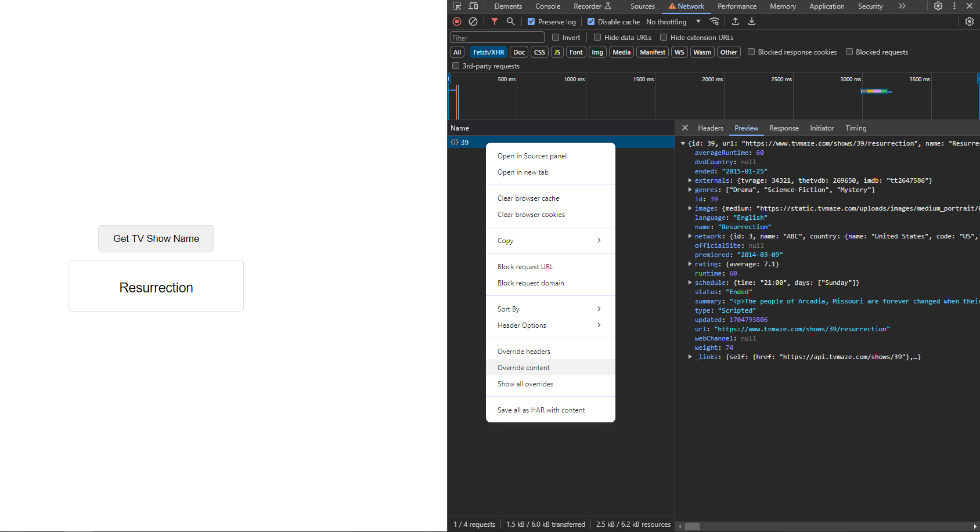
Task: Check the Preserve log checkbox
Action: click(531, 21)
